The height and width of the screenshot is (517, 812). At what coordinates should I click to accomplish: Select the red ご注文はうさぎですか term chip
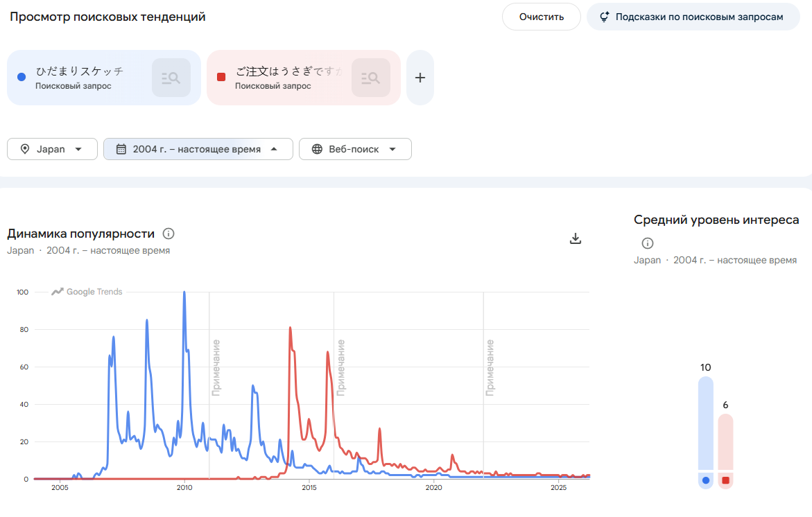(x=304, y=78)
